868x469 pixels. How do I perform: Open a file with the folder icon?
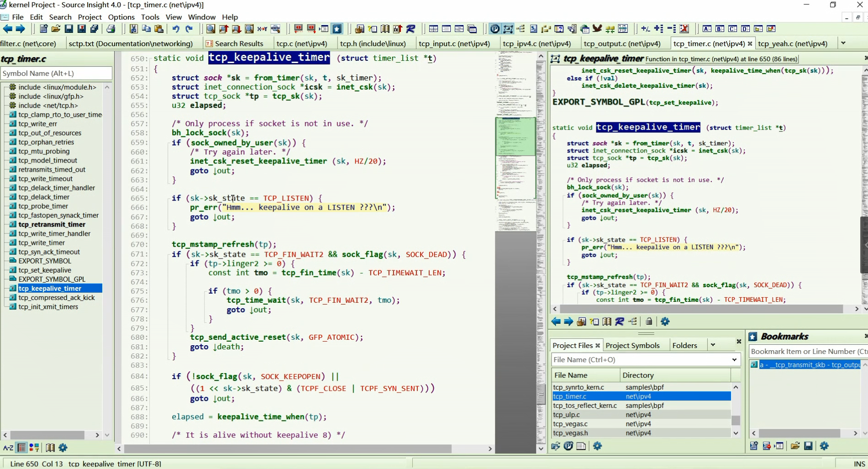[x=56, y=29]
